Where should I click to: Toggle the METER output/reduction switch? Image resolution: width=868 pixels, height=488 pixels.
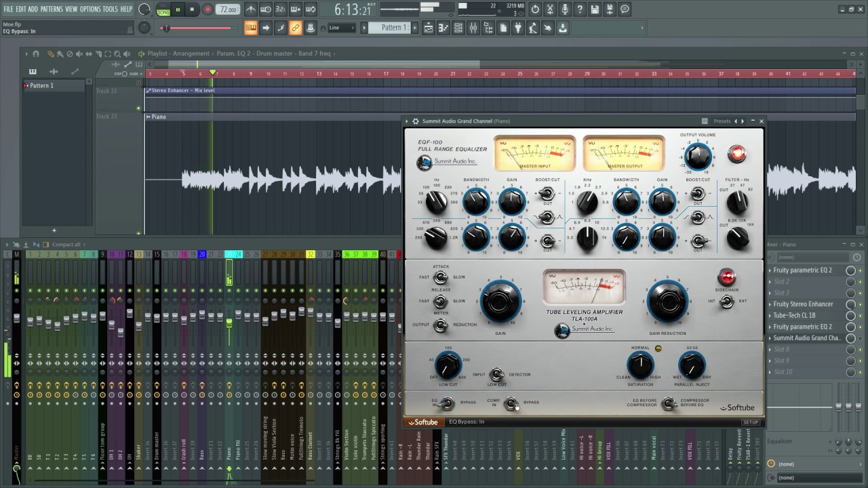(x=441, y=325)
